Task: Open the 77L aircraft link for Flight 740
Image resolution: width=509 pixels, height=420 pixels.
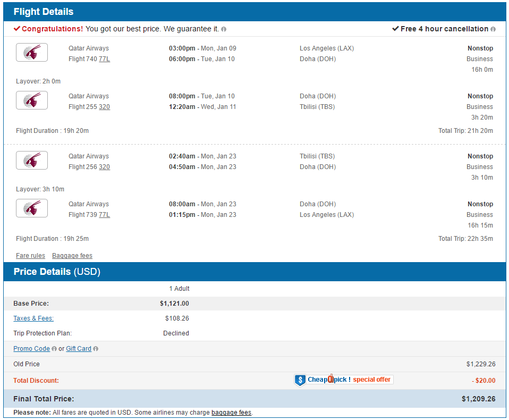Action: (x=104, y=59)
